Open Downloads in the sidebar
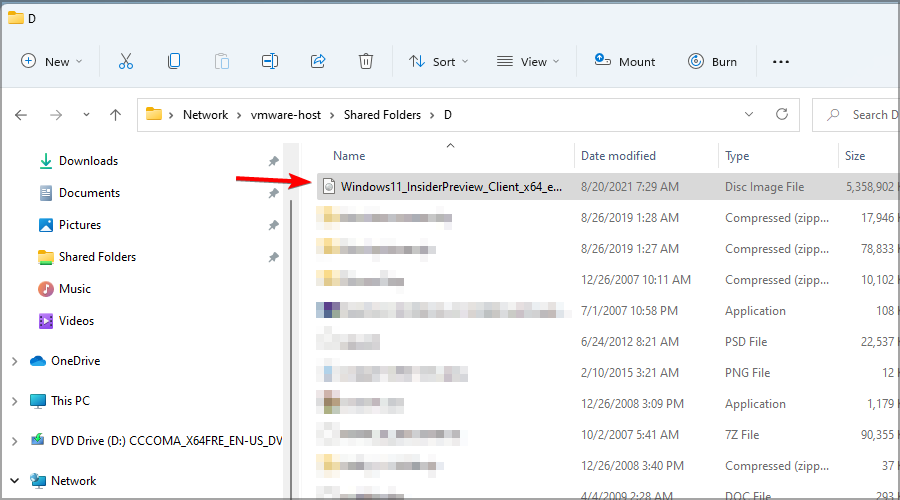Screen dimensions: 900x500 pyautogui.click(x=88, y=161)
